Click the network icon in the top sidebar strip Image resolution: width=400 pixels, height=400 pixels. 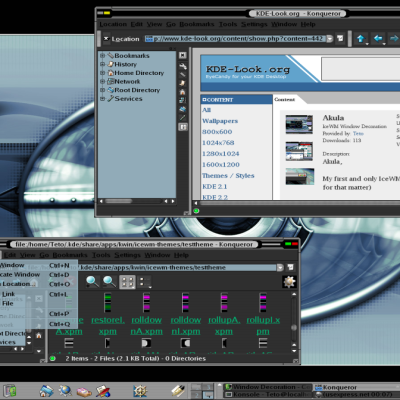(183, 100)
